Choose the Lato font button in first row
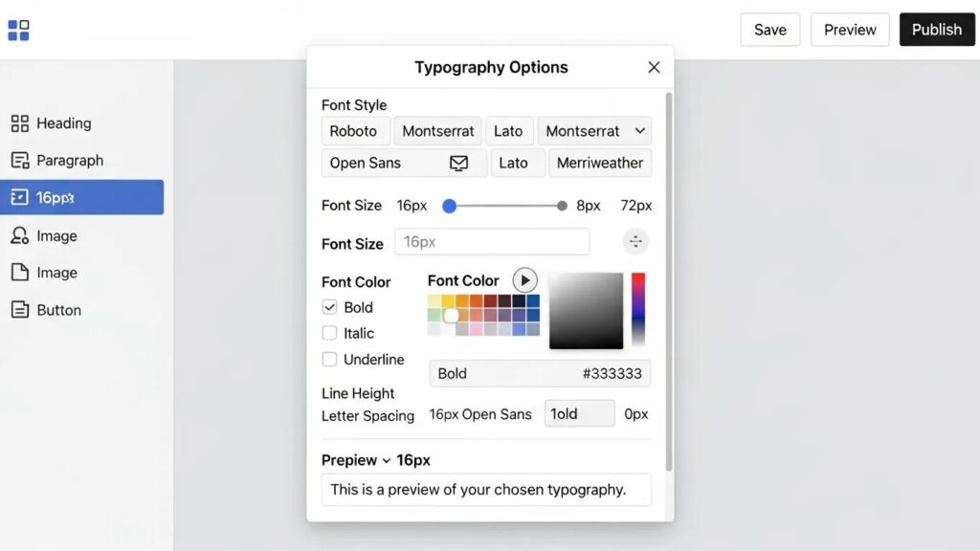Viewport: 980px width, 551px height. coord(509,131)
